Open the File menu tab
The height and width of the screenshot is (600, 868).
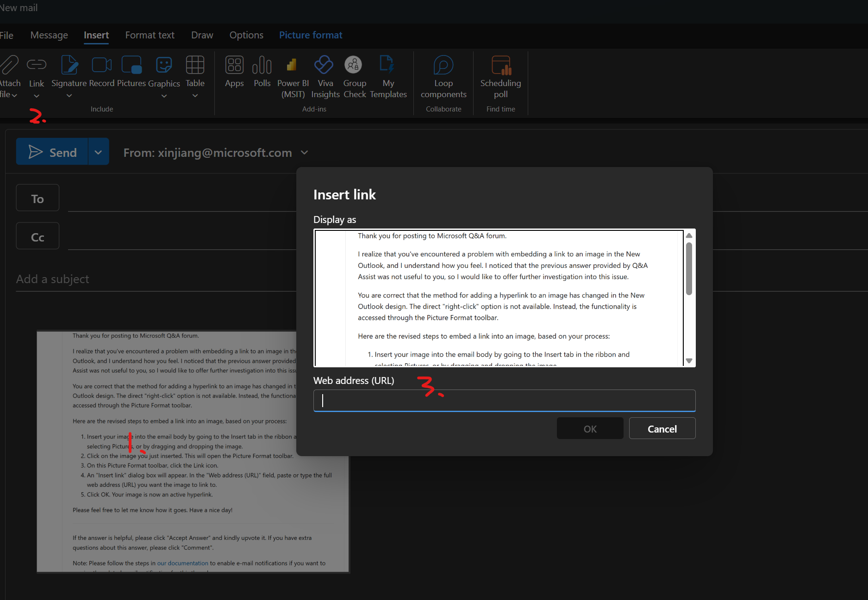(x=6, y=35)
